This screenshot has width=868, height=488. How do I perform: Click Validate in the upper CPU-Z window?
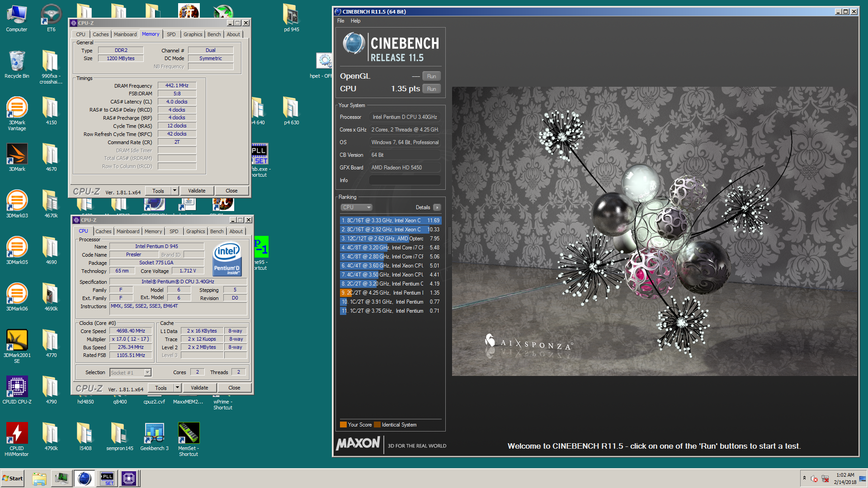pyautogui.click(x=197, y=191)
